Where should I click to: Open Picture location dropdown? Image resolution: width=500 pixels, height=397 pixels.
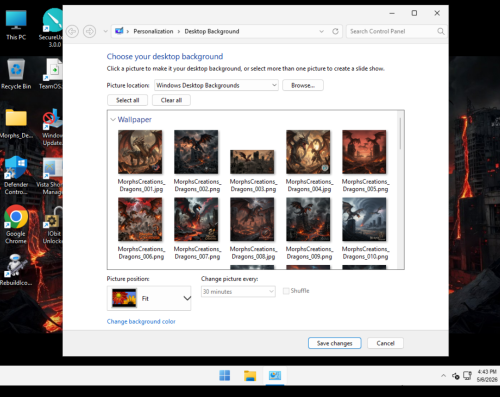[x=216, y=85]
